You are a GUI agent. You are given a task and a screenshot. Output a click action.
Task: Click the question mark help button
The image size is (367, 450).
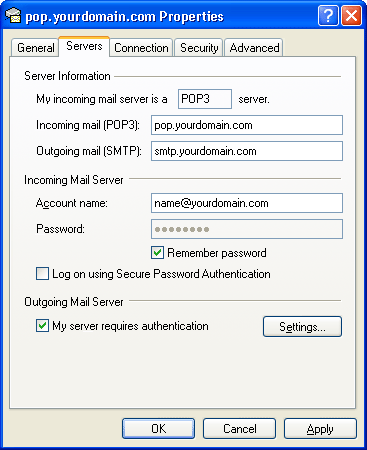click(x=328, y=15)
